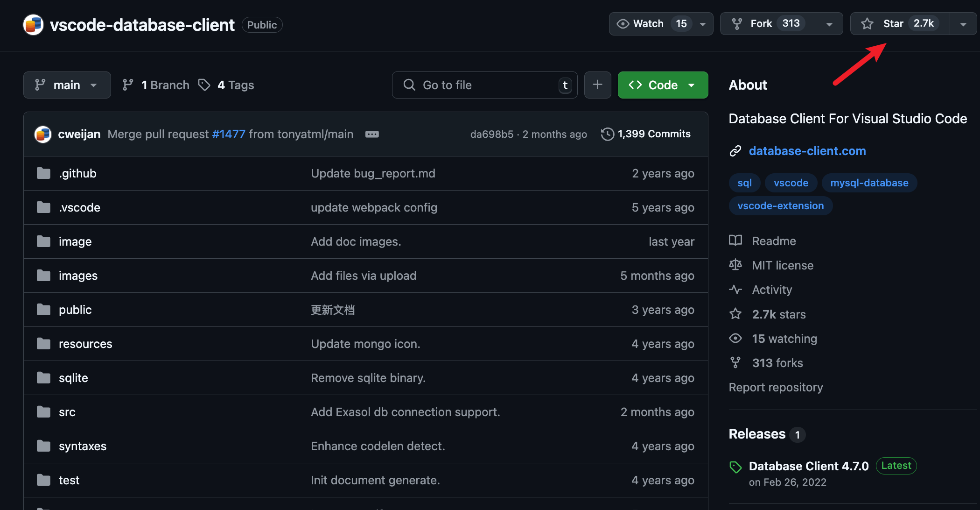
Task: Open the Init document generate. commit message
Action: [x=375, y=480]
